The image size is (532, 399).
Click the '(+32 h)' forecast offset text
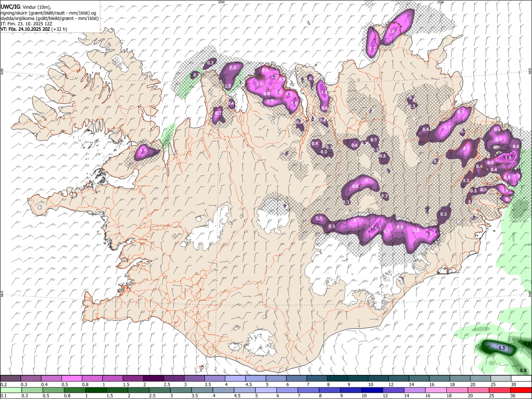coord(59,29)
